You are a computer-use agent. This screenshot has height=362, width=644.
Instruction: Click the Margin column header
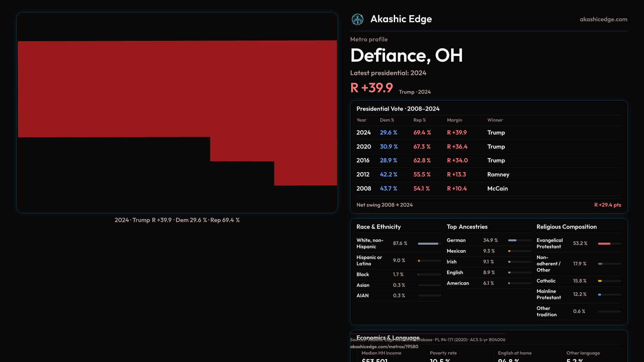tap(454, 120)
